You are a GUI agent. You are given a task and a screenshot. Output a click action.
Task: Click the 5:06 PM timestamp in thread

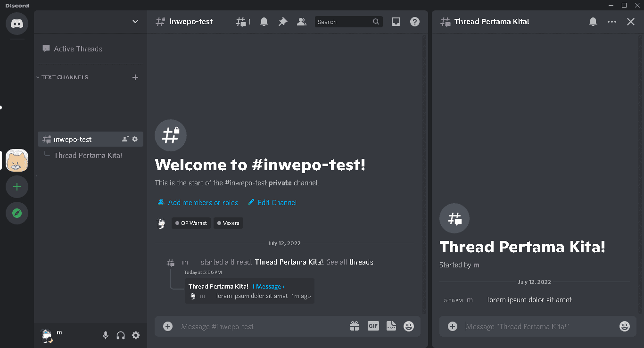tap(453, 300)
